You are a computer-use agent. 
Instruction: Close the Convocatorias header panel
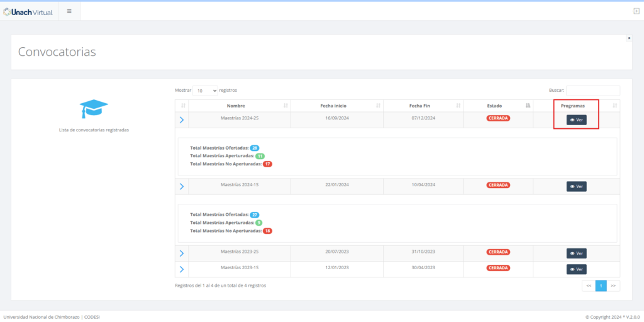(x=629, y=38)
